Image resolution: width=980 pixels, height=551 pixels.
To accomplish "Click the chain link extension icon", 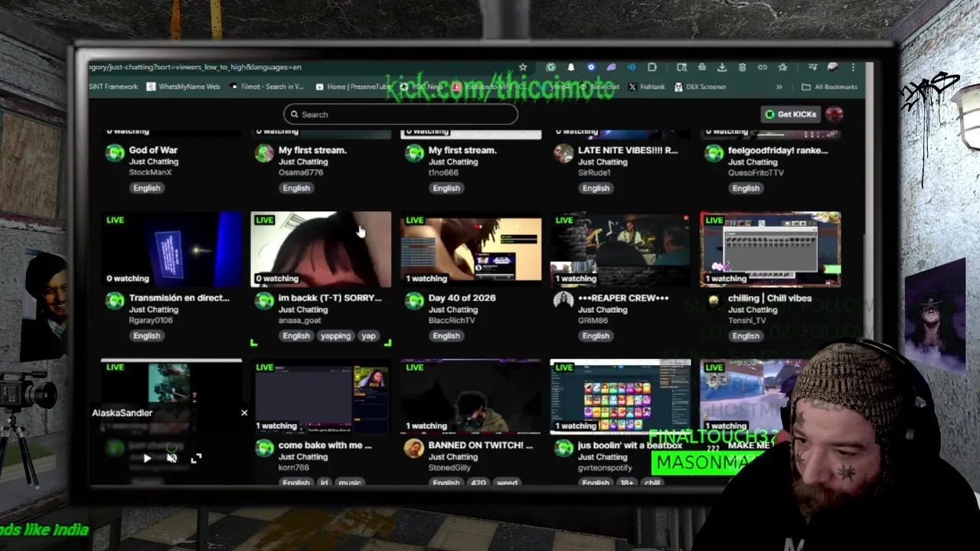I will pyautogui.click(x=762, y=67).
